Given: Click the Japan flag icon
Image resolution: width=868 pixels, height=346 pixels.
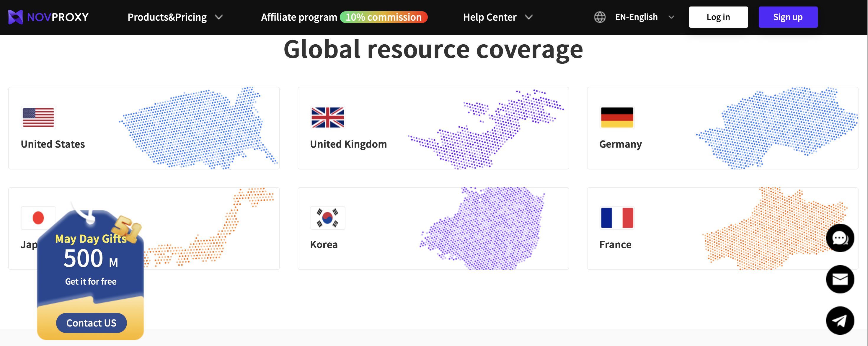Looking at the screenshot, I should 38,218.
